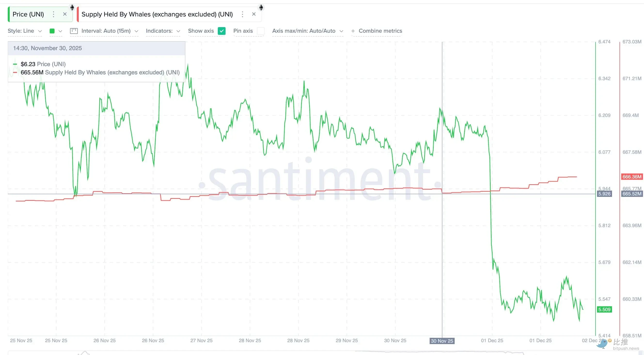The image size is (644, 355).
Task: Click the Combine metrics button
Action: coord(380,31)
